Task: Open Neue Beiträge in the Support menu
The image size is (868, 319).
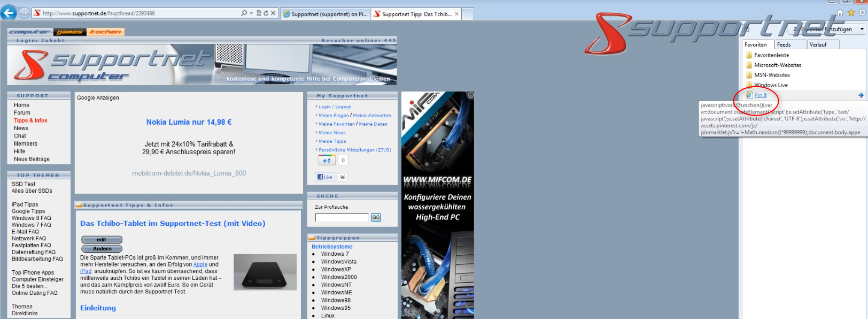Action: 32,159
